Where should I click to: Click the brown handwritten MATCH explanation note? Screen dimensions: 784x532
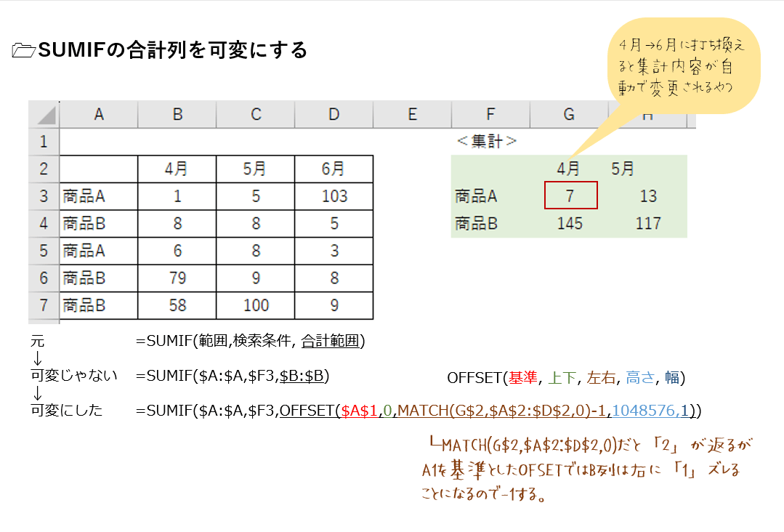coord(581,470)
